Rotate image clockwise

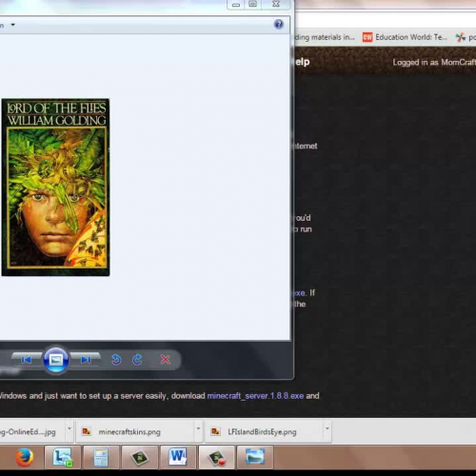click(x=137, y=360)
